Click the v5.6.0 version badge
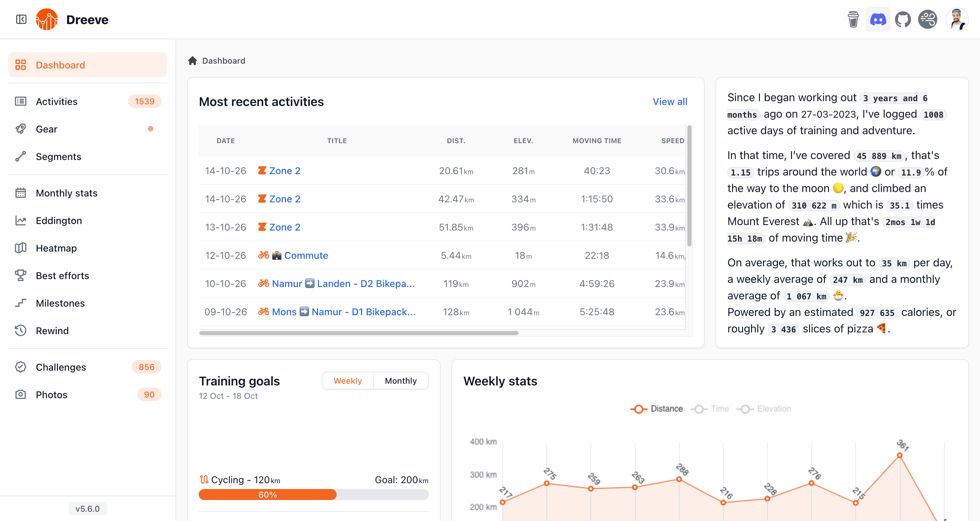The height and width of the screenshot is (521, 980). point(87,509)
